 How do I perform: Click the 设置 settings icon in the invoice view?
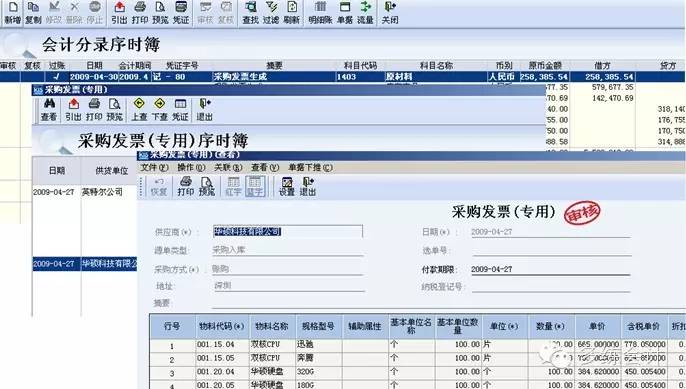(x=287, y=186)
